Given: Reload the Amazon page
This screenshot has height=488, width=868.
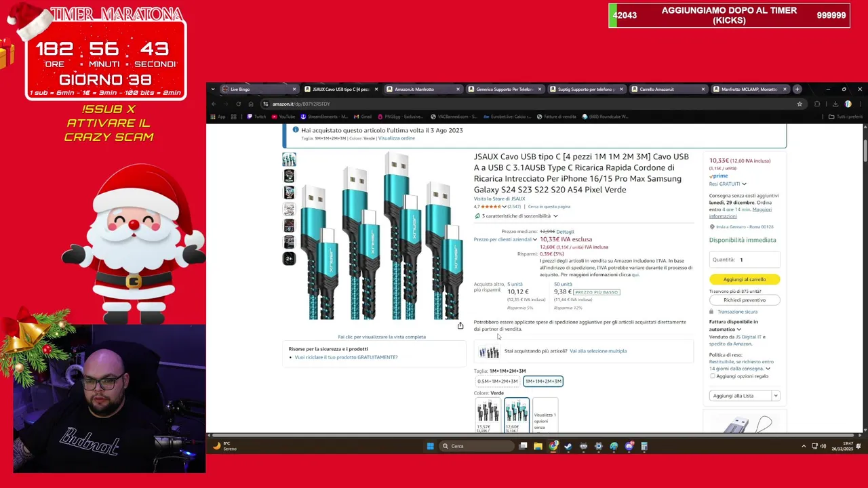Looking at the screenshot, I should (x=238, y=104).
